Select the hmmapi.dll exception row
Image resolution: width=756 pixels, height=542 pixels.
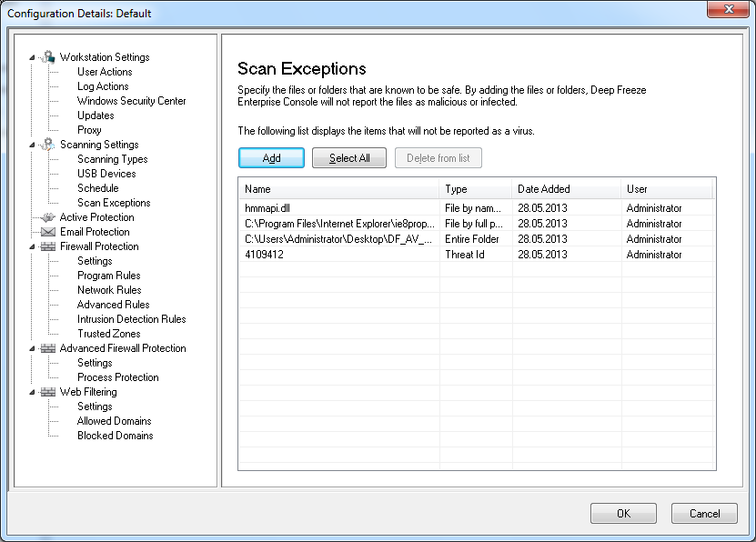point(266,208)
